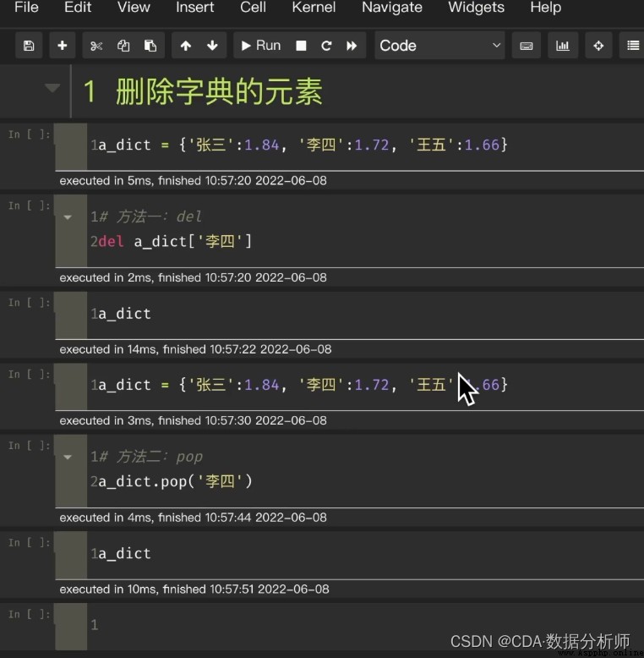Open the cell type Code dropdown
This screenshot has width=644, height=658.
[439, 46]
